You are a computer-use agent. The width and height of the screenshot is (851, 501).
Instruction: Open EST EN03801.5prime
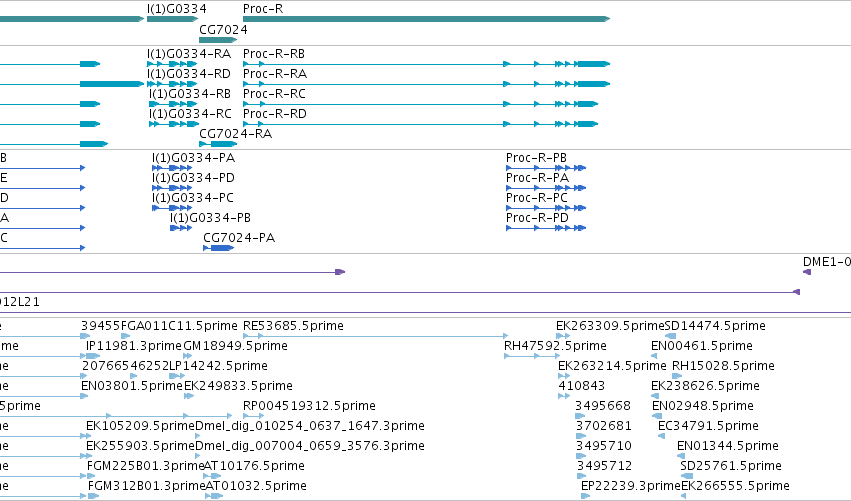pyautogui.click(x=132, y=386)
